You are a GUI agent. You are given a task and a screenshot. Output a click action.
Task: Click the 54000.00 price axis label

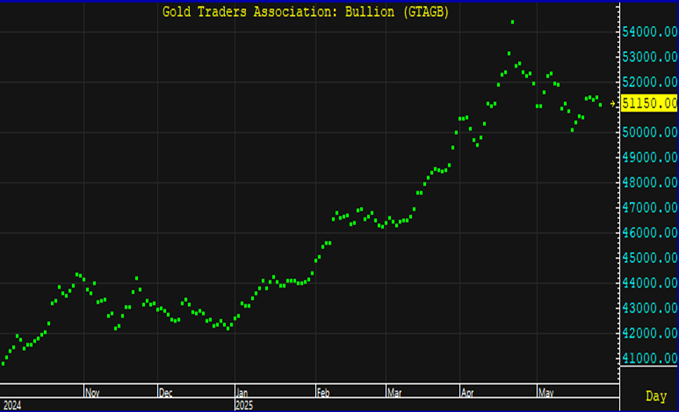click(x=650, y=32)
